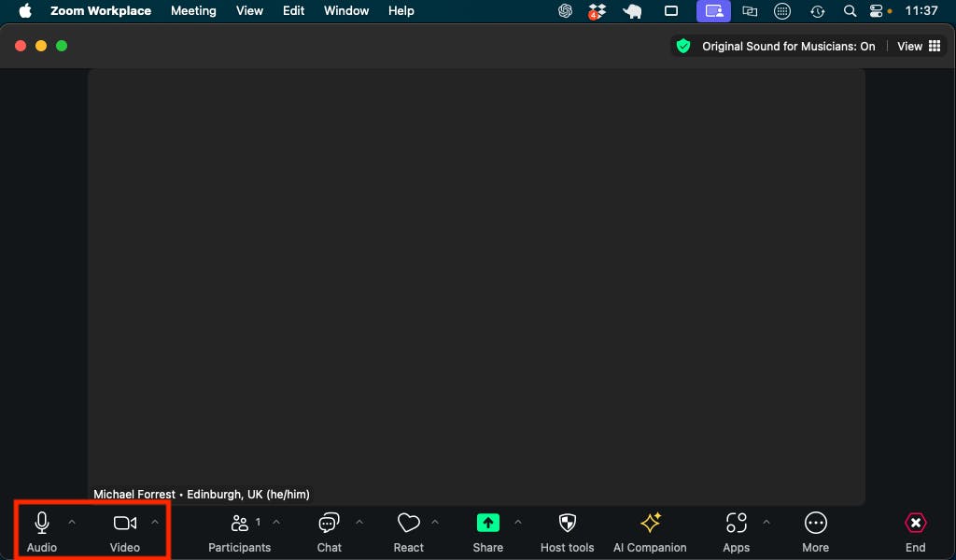Expand the Apps options chevron
Screen dimensions: 956x560
766,523
